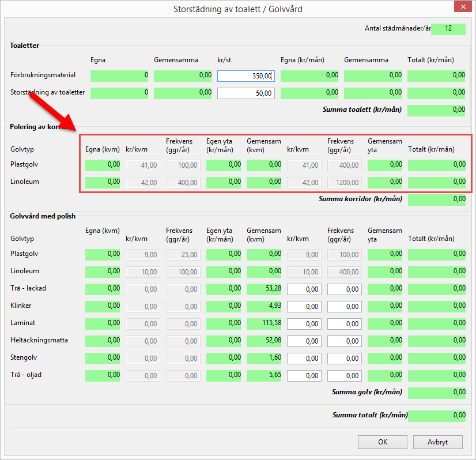The image size is (476, 460).
Task: Select Storstädning av toaletter Totalt field
Action: [x=436, y=93]
